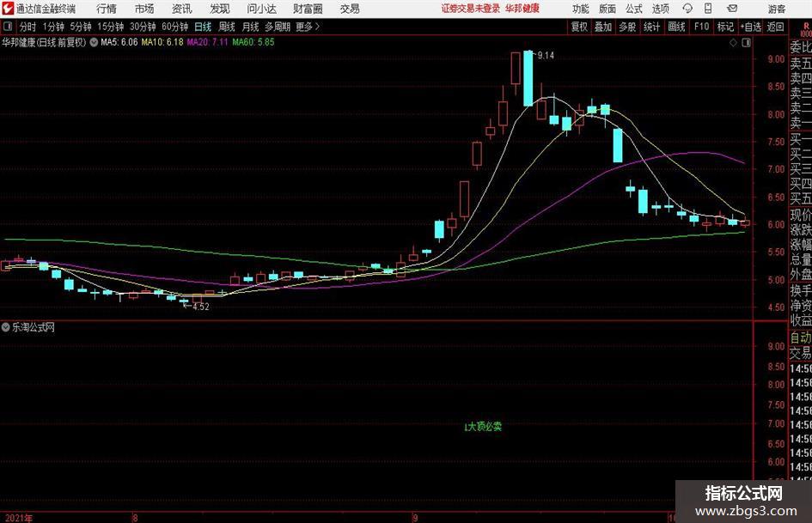This screenshot has height=523, width=812.
Task: Switch to 周线 weekly period tab
Action: [x=227, y=27]
